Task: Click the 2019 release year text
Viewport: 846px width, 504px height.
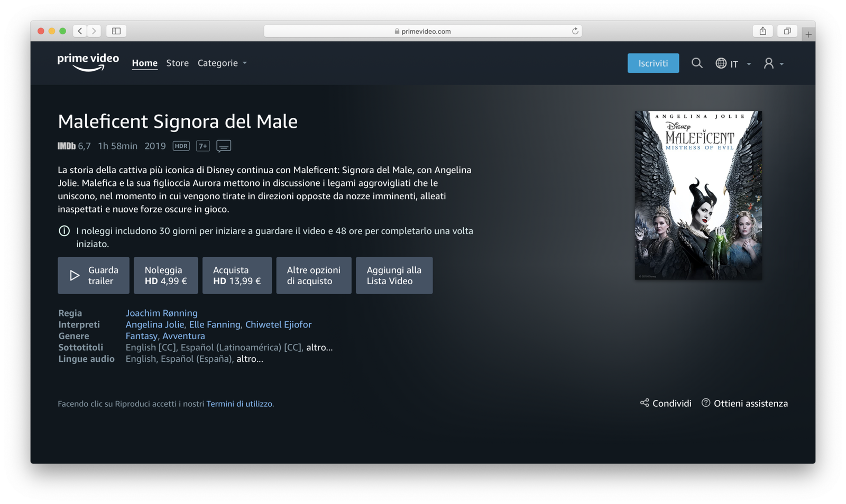Action: click(155, 146)
